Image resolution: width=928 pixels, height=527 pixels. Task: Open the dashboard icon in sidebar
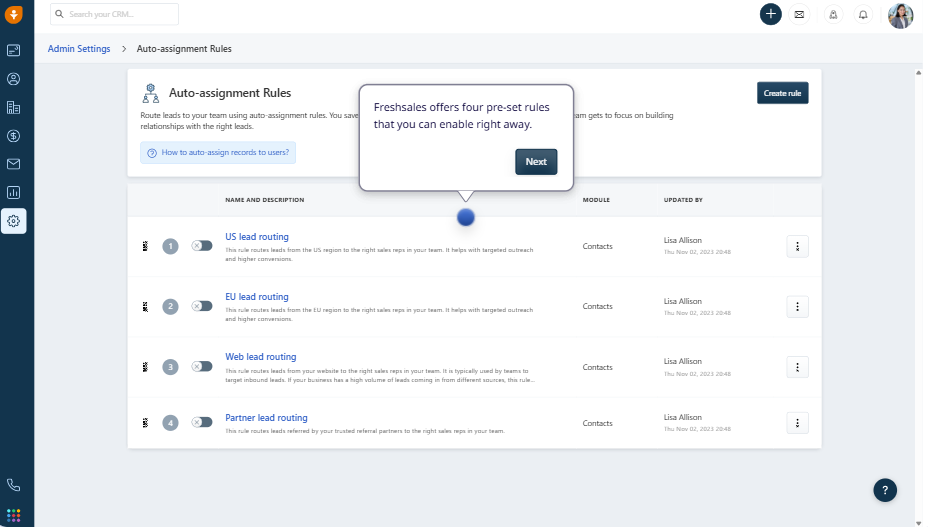(14, 50)
